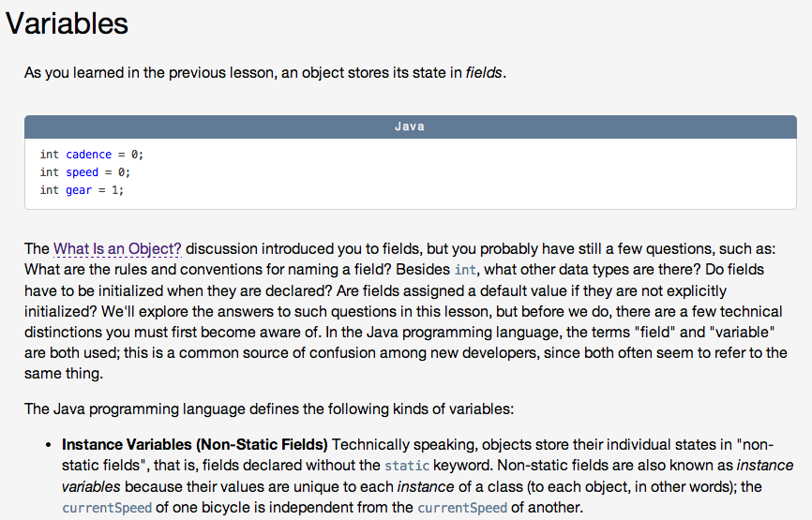Click the first "currentSpeed" code term

click(x=100, y=508)
